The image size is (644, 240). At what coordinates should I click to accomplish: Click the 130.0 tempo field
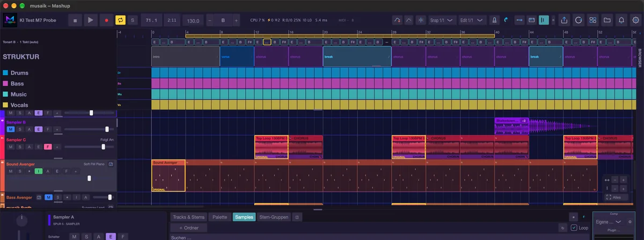click(192, 20)
